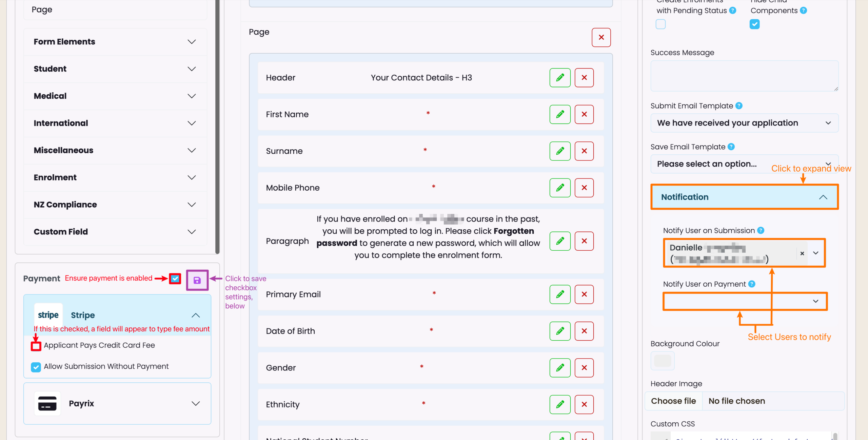This screenshot has height=440, width=868.
Task: Check Applicant Pays Credit Card Fee
Action: (36, 346)
